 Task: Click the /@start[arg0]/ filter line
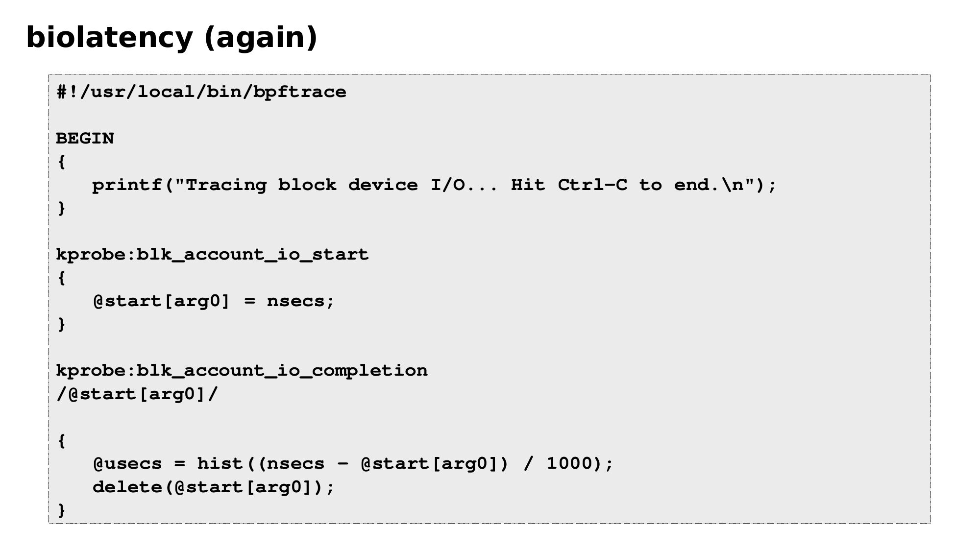(x=137, y=394)
